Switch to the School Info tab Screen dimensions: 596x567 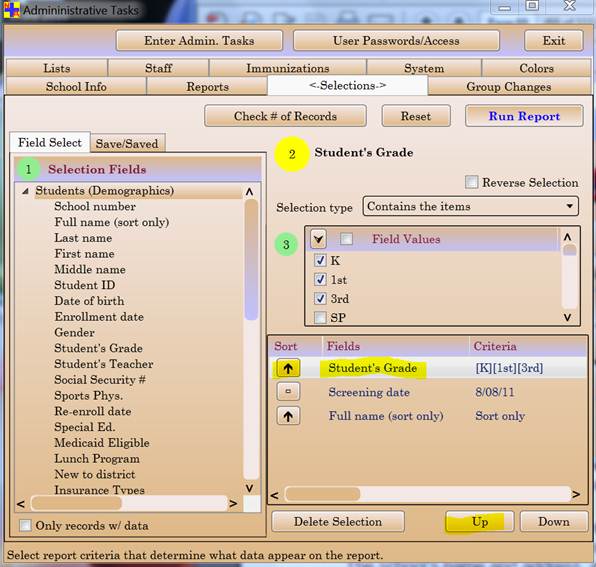tap(76, 86)
